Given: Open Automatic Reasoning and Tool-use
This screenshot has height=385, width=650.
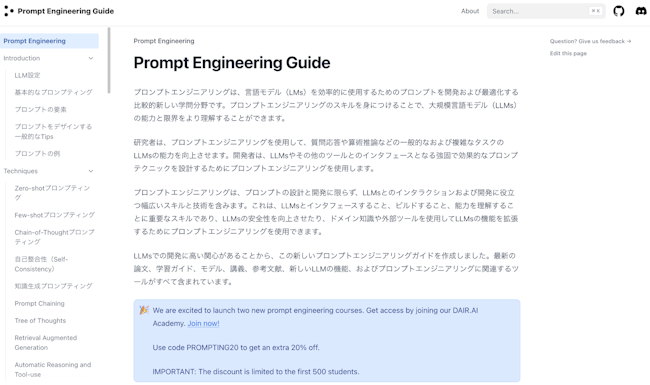Looking at the screenshot, I should 53,370.
